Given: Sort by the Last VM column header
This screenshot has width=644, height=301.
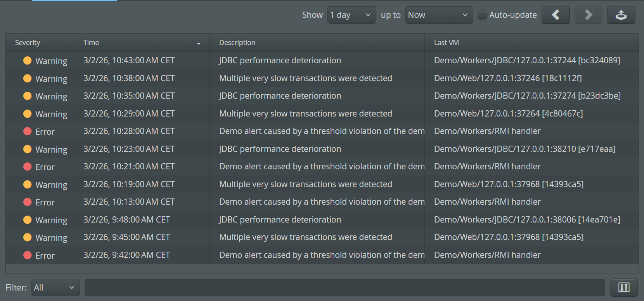Looking at the screenshot, I should [x=446, y=43].
